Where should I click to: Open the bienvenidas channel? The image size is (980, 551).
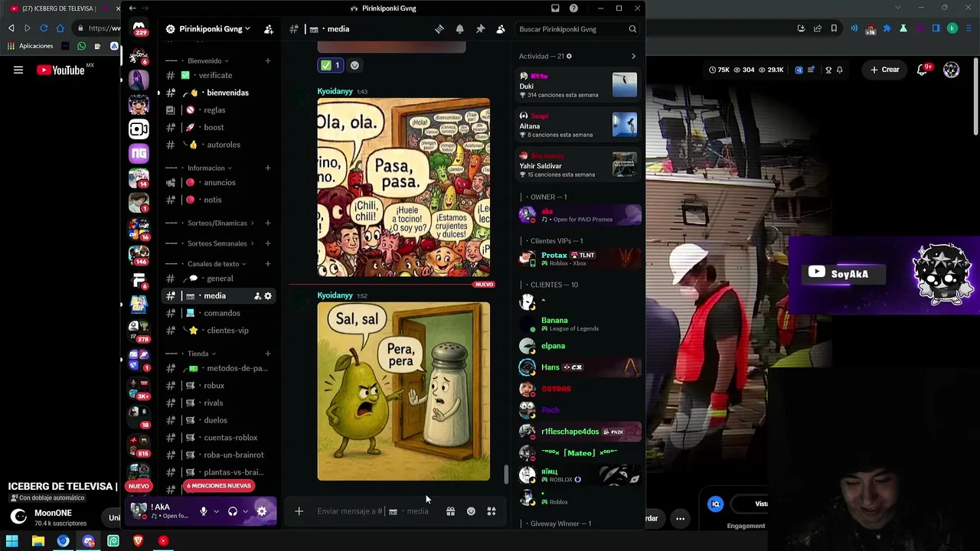[219, 93]
